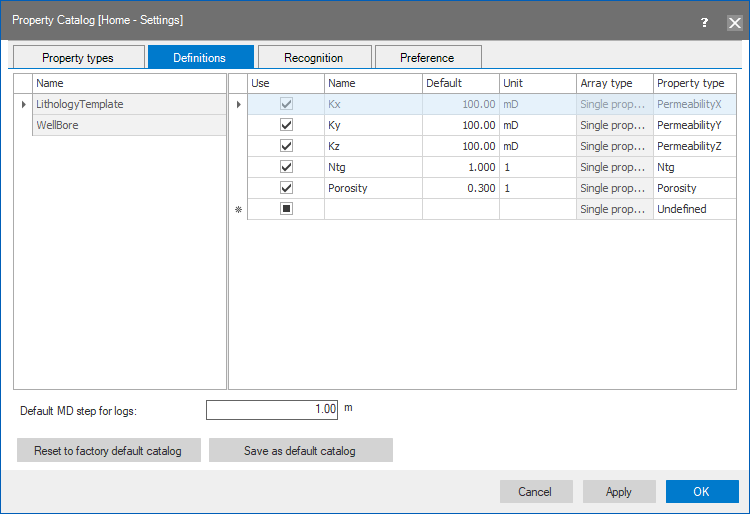Close the Property Catalog dialog
Viewport: 750px width, 514px height.
[x=733, y=22]
